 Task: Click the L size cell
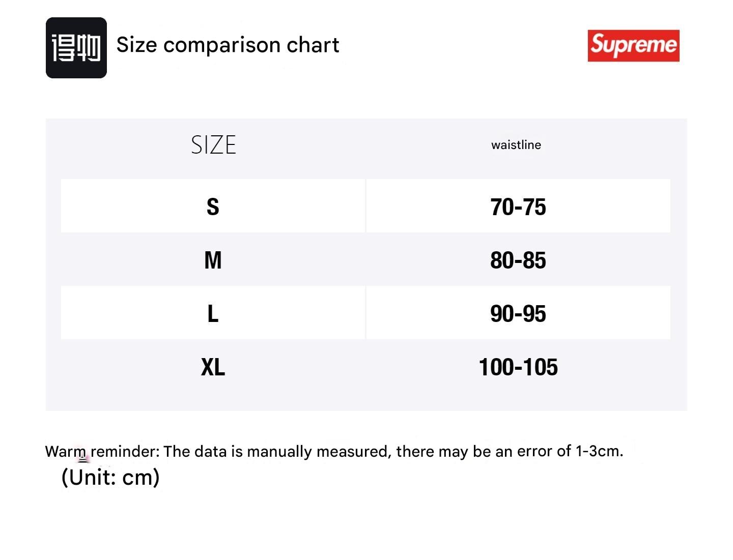point(213,314)
